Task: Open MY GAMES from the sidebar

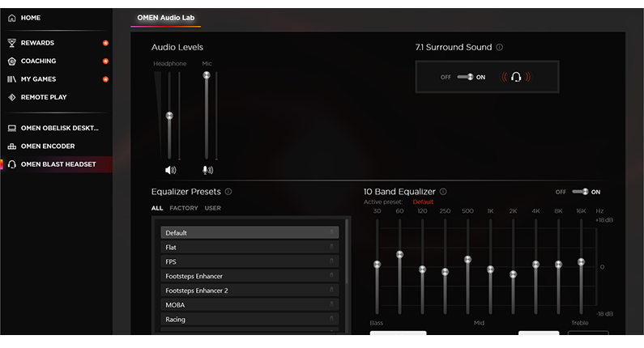Action: (39, 79)
